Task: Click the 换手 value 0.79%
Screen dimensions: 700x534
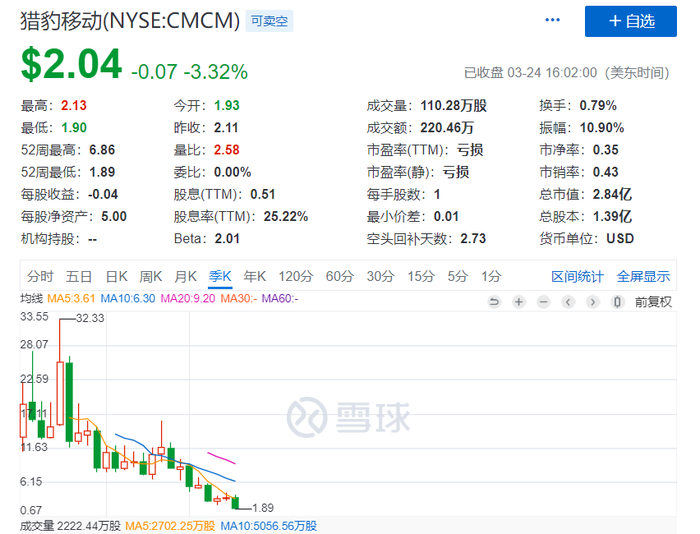Action: (598, 105)
